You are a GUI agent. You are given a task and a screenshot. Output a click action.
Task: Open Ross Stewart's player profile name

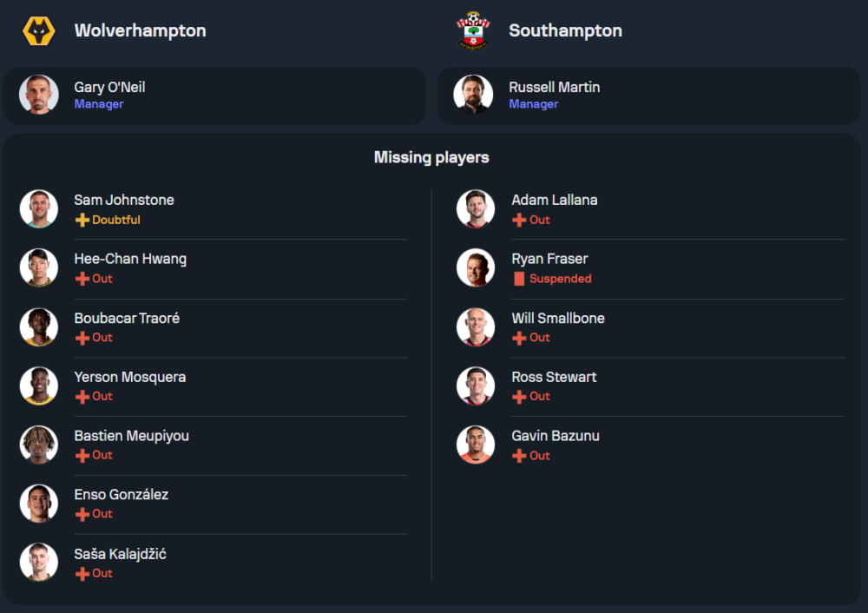[554, 377]
